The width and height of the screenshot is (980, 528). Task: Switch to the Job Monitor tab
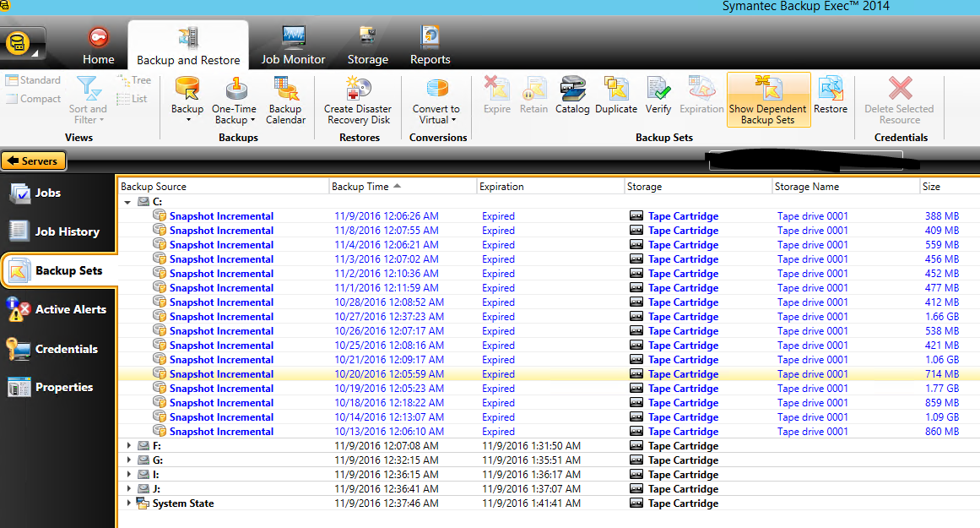pos(293,46)
